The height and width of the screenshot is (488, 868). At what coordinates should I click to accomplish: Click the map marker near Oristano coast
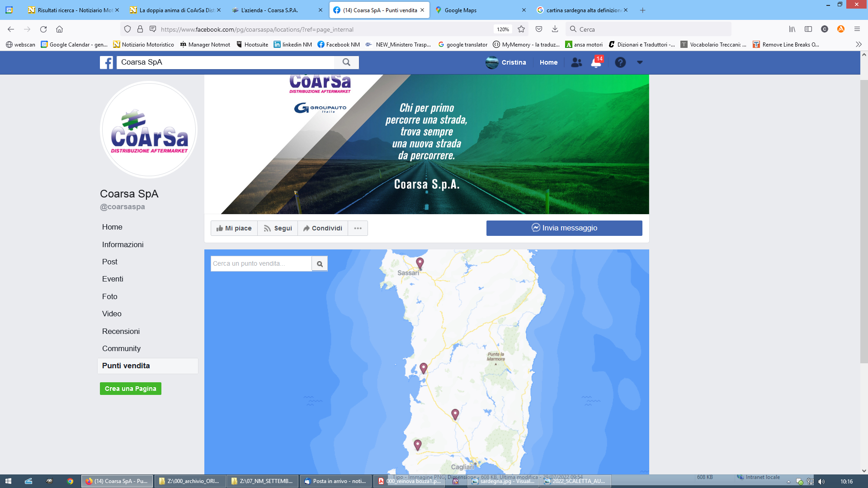pos(424,368)
